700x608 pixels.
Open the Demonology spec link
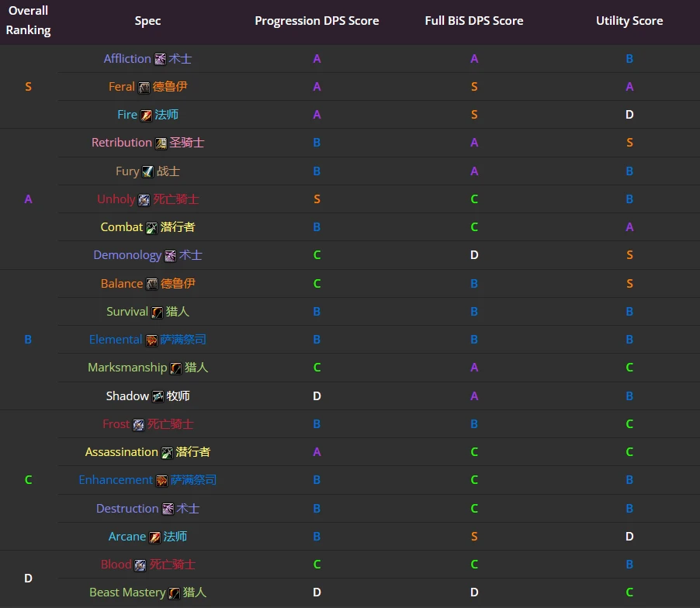(x=127, y=255)
